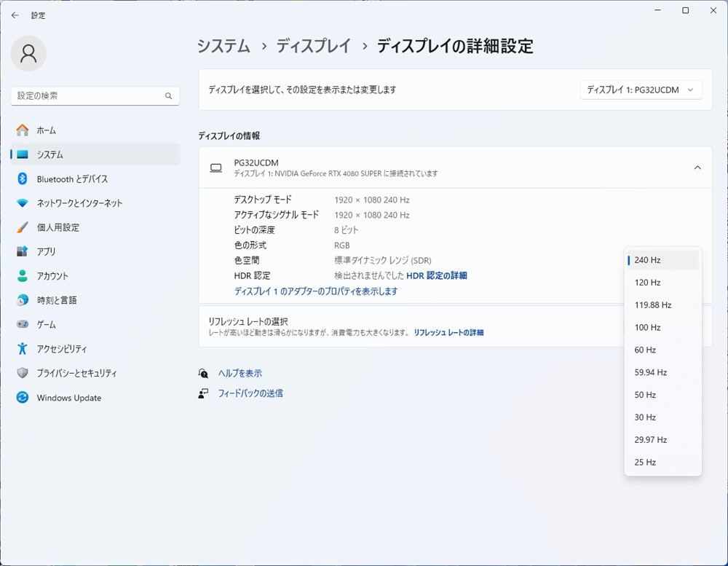Open HDR 認定の詳細 link

point(436,275)
